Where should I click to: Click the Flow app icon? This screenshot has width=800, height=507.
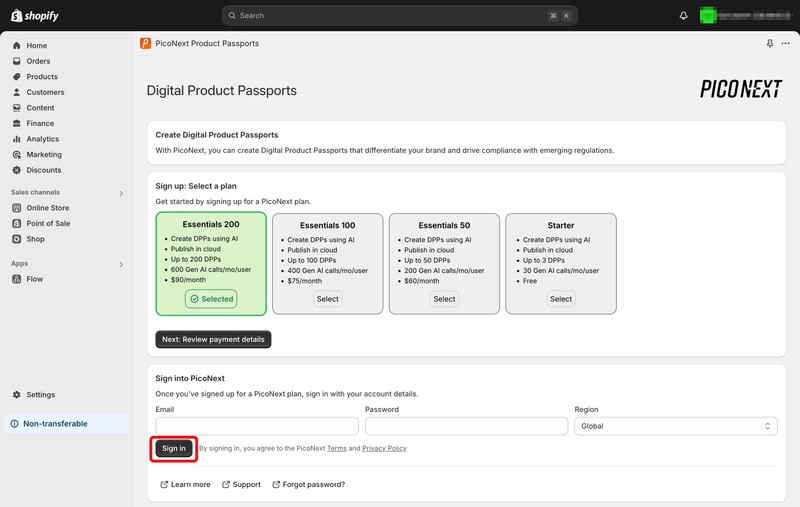tap(17, 279)
